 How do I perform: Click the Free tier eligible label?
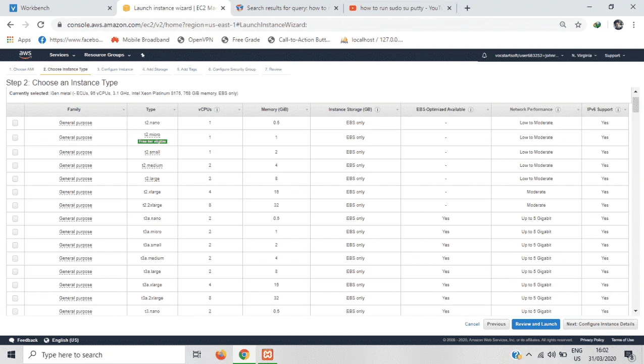pos(152,142)
